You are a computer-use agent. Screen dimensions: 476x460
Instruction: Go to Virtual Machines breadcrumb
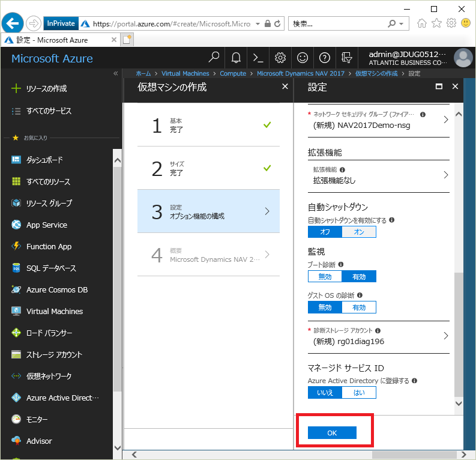185,73
